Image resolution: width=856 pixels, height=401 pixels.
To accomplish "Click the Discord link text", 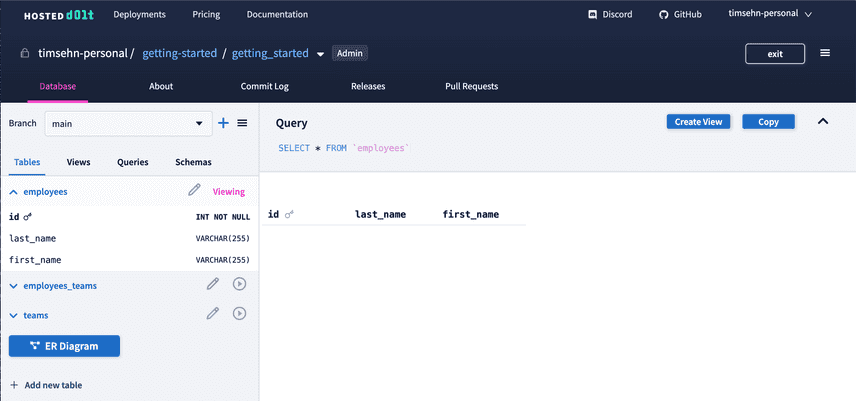I will tap(617, 15).
